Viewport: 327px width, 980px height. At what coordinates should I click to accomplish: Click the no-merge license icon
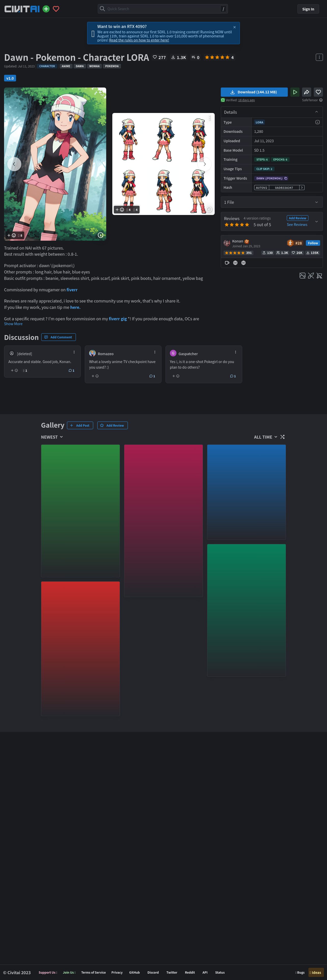(311, 276)
